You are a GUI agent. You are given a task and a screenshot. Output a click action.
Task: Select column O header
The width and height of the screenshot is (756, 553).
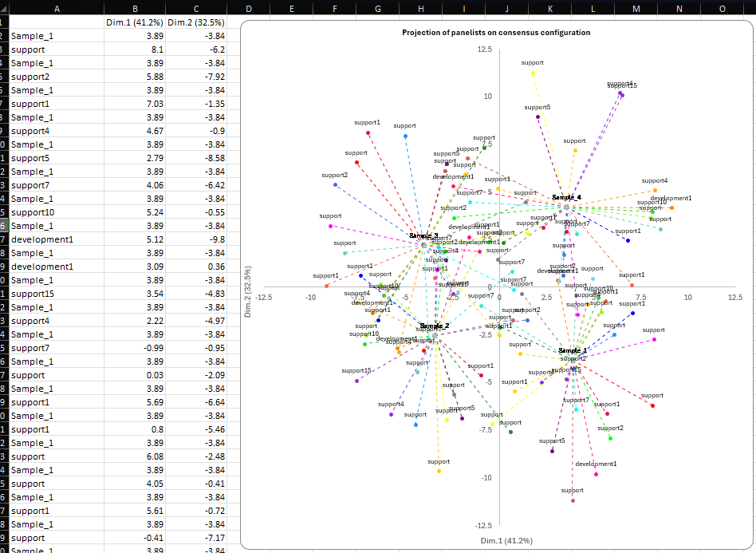coord(722,9)
